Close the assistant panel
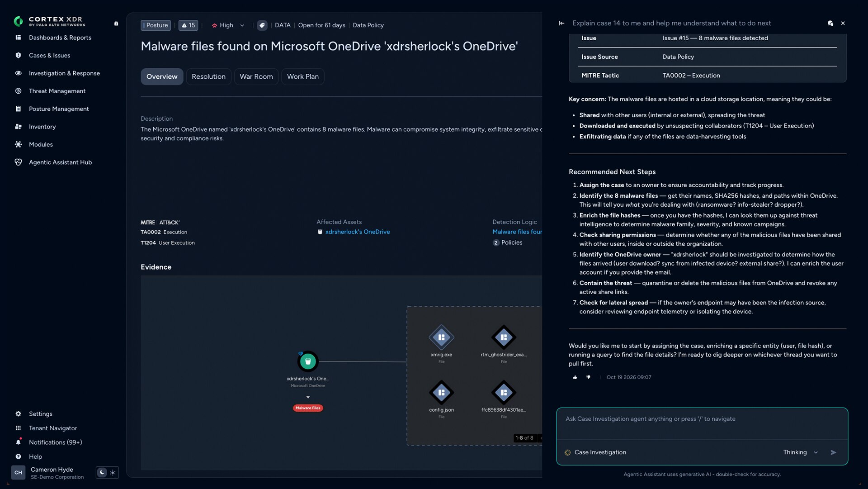Viewport: 868px width, 489px height. coord(843,23)
